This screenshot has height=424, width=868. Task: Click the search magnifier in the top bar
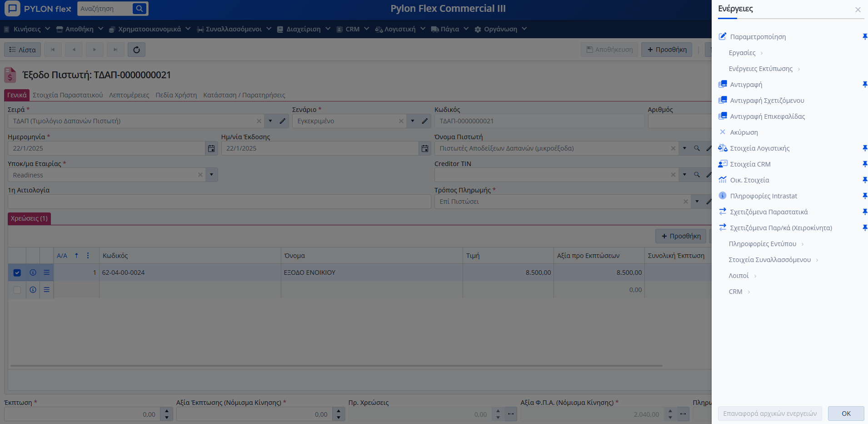coord(140,9)
